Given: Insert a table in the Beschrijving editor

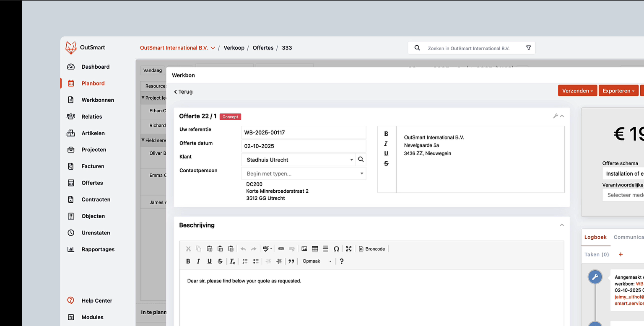Looking at the screenshot, I should pos(315,249).
